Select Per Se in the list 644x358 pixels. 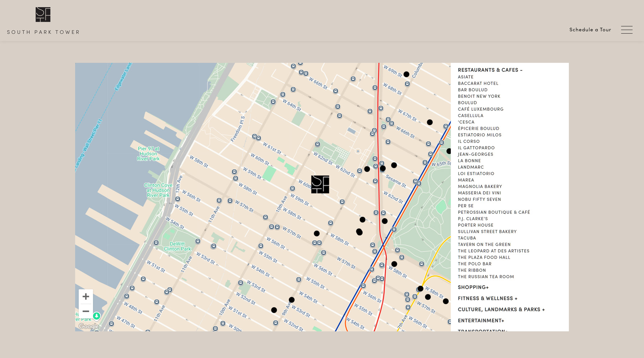coord(465,206)
